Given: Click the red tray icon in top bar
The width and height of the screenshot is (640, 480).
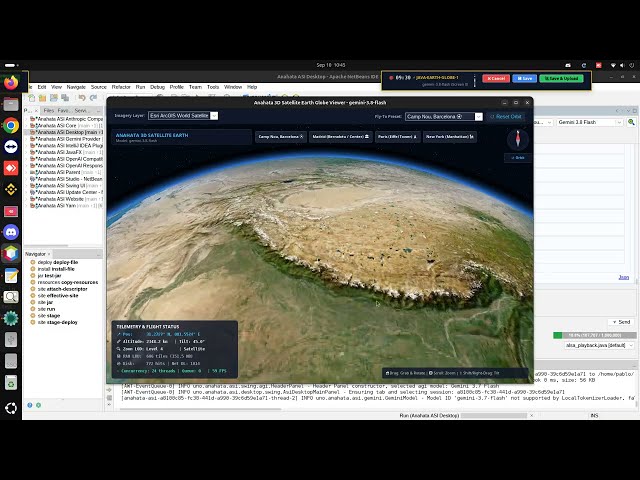Looking at the screenshot, I should [598, 65].
